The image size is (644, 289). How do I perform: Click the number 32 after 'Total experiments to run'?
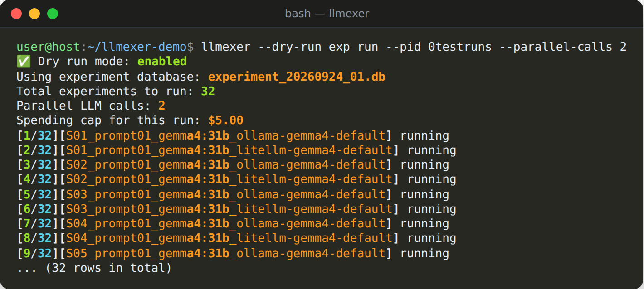coord(208,91)
